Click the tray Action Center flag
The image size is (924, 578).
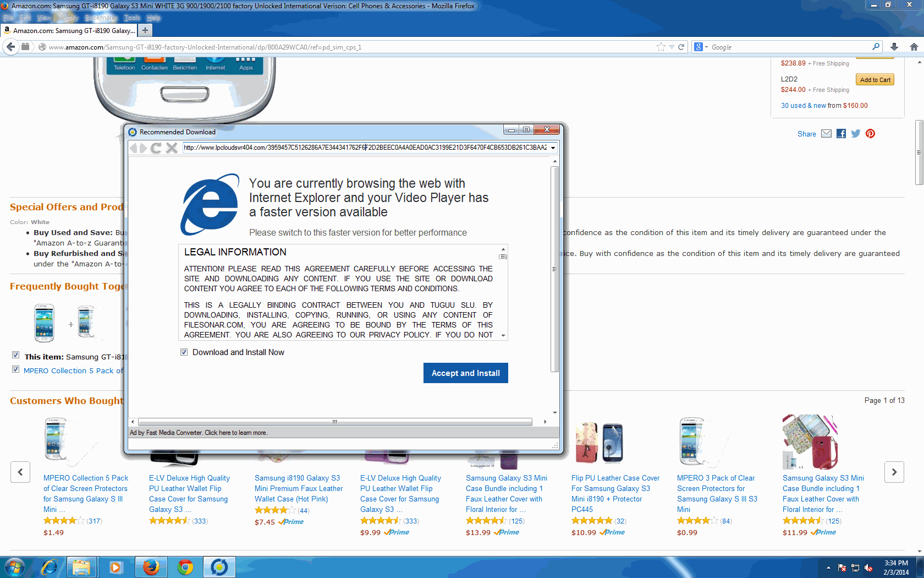[x=842, y=568]
